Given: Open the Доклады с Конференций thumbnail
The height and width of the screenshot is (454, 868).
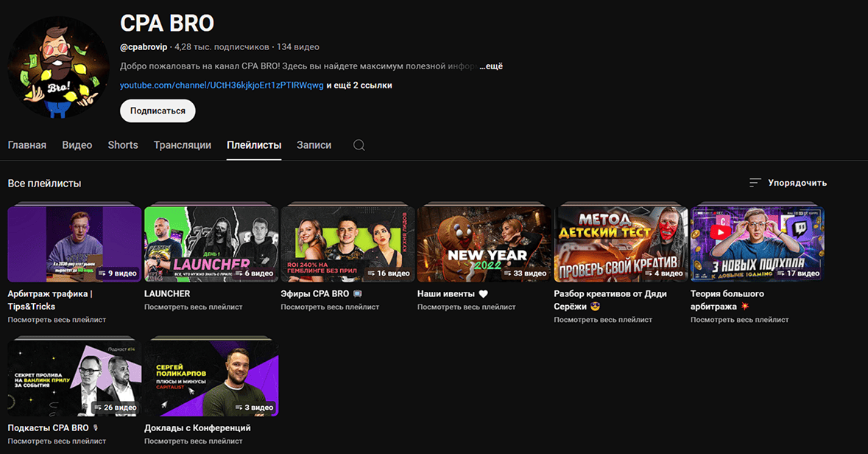Looking at the screenshot, I should pos(211,379).
